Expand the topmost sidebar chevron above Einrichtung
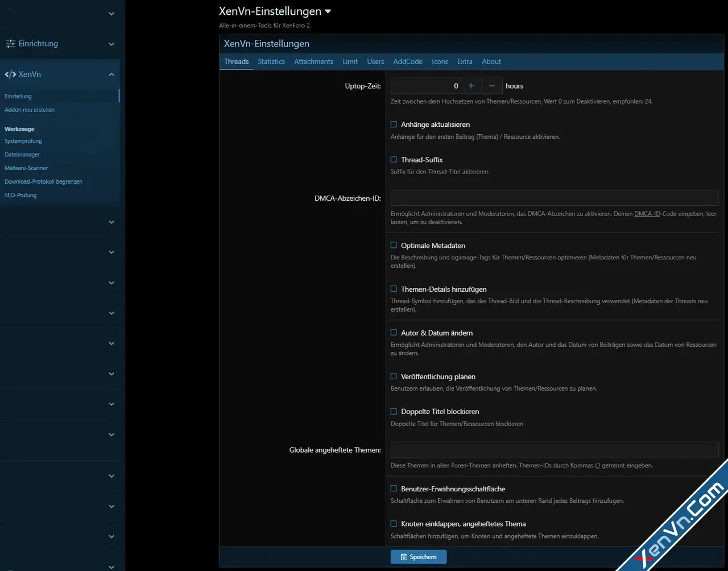 111,14
